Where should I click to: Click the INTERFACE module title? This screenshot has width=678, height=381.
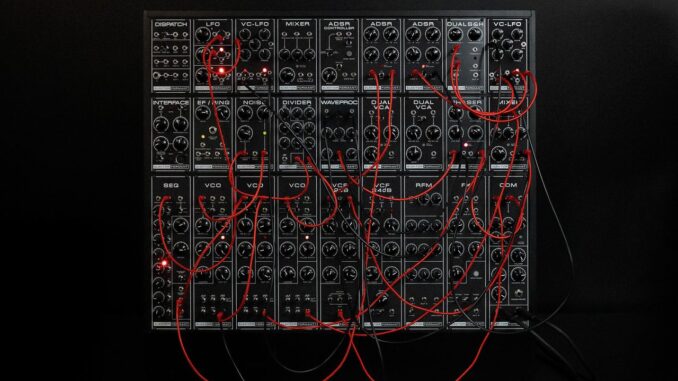[171, 103]
